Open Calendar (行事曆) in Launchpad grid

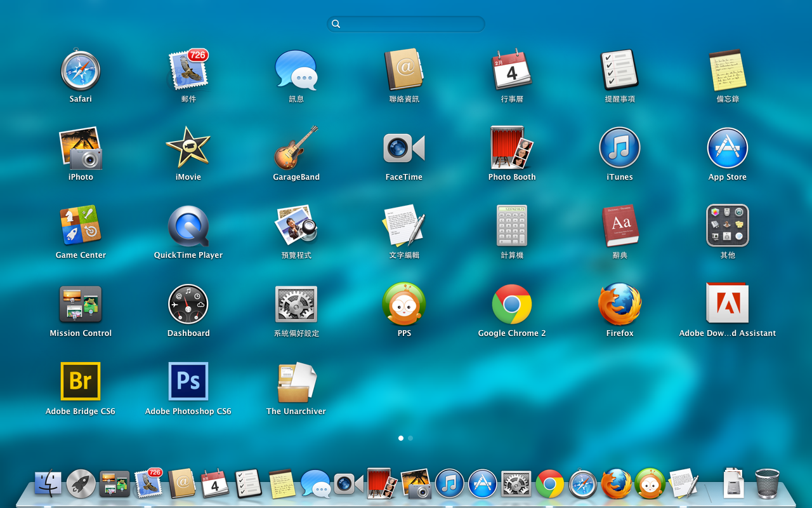point(512,70)
